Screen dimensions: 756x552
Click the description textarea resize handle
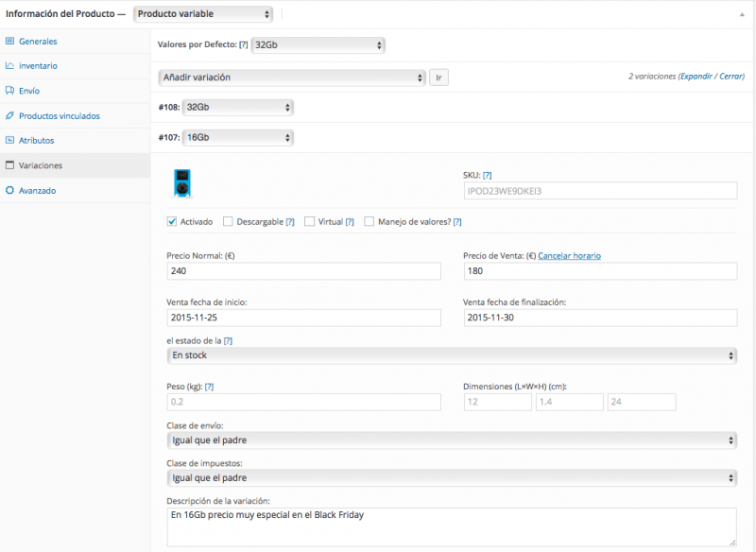point(732,543)
